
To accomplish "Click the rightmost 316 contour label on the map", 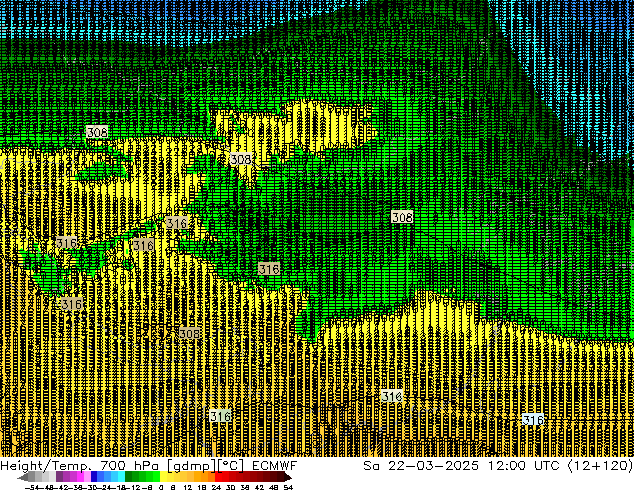I will [533, 420].
